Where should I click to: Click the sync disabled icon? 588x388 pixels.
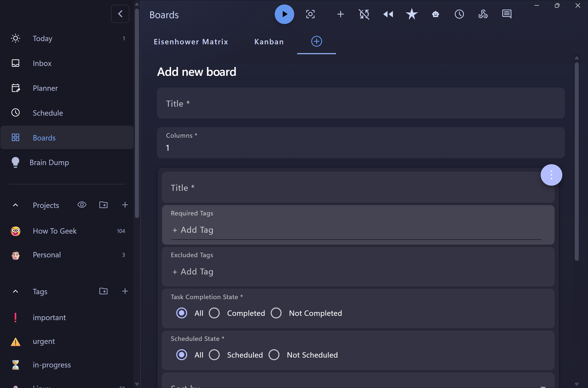(x=364, y=14)
